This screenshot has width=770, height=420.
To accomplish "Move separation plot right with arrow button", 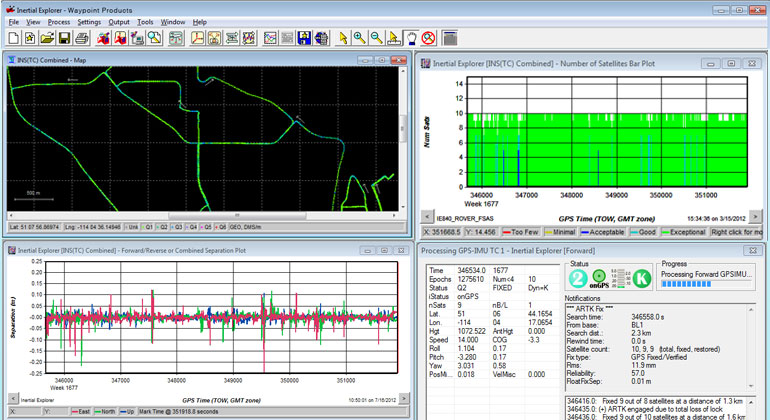I will tap(404, 398).
